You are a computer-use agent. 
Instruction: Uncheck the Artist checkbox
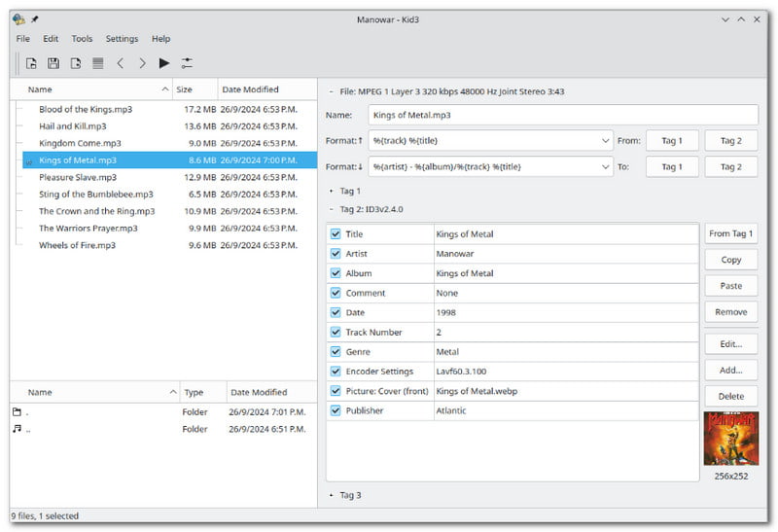(336, 254)
